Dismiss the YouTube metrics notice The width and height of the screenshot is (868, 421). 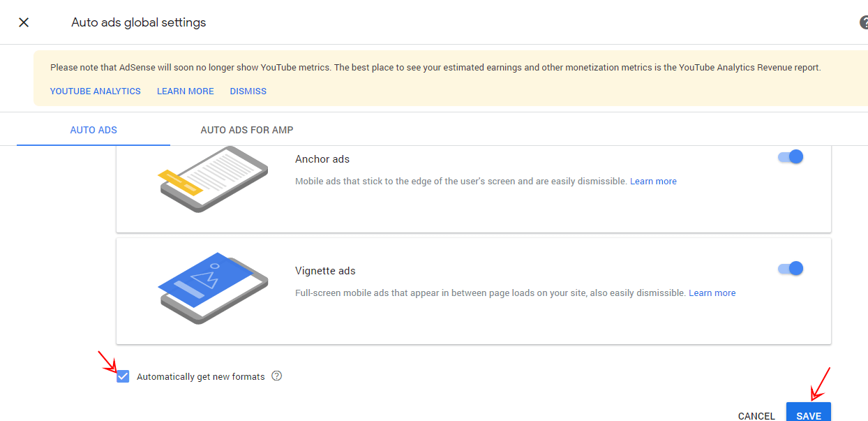[x=248, y=91]
